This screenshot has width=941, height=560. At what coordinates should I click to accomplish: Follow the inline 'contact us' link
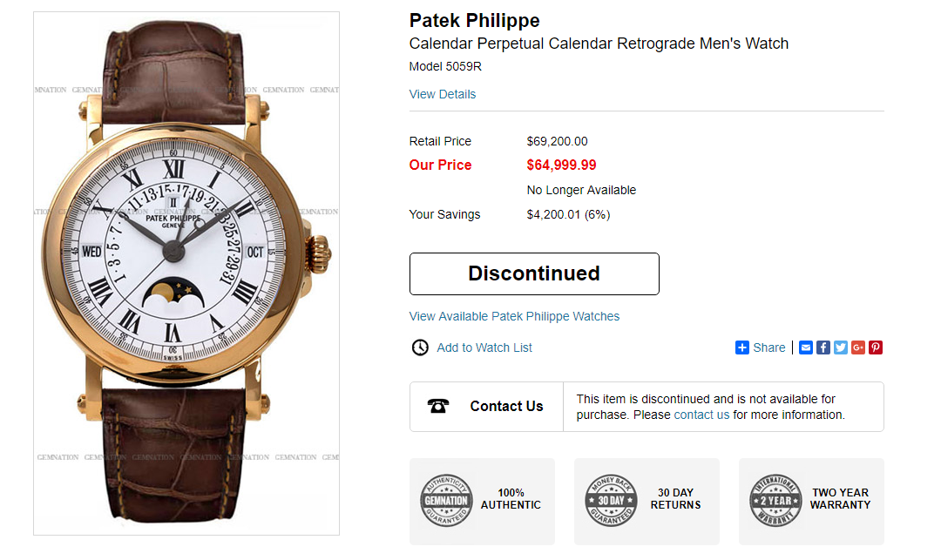click(701, 415)
